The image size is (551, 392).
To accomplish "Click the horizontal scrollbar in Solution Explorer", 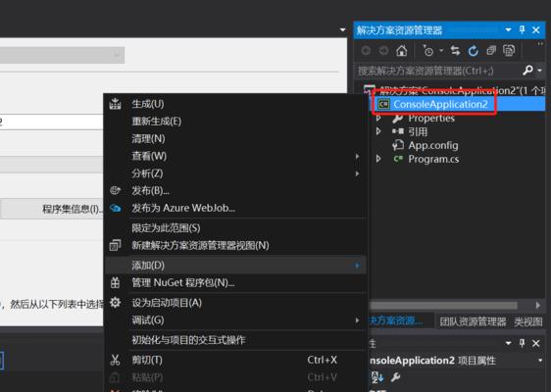I will coord(443,305).
